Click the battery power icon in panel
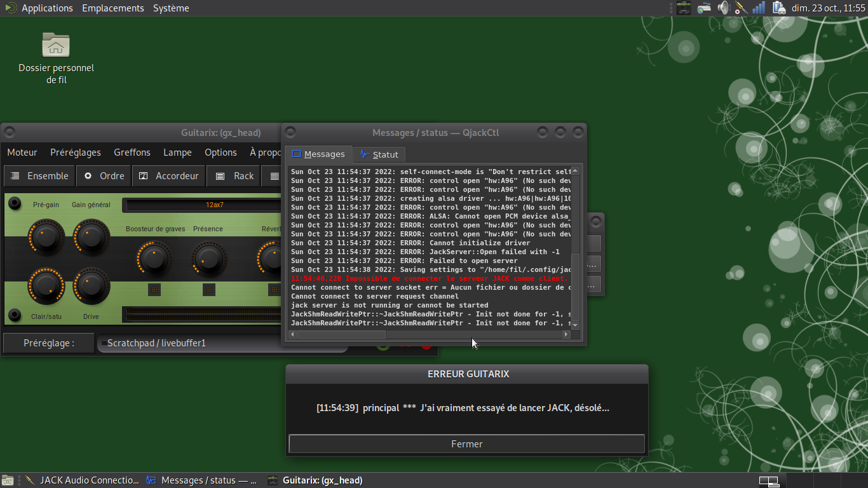The height and width of the screenshot is (488, 868). (778, 8)
